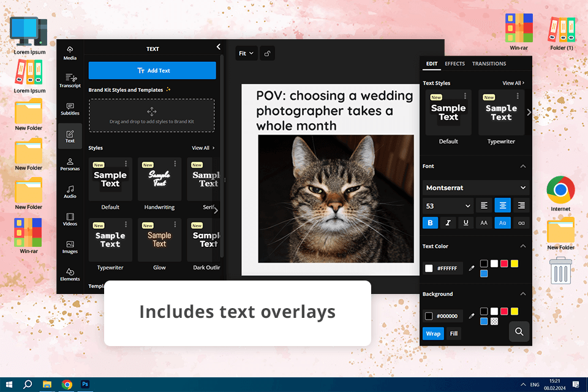Image resolution: width=588 pixels, height=392 pixels.
Task: Switch to the TRANSITIONS tab
Action: [x=489, y=64]
